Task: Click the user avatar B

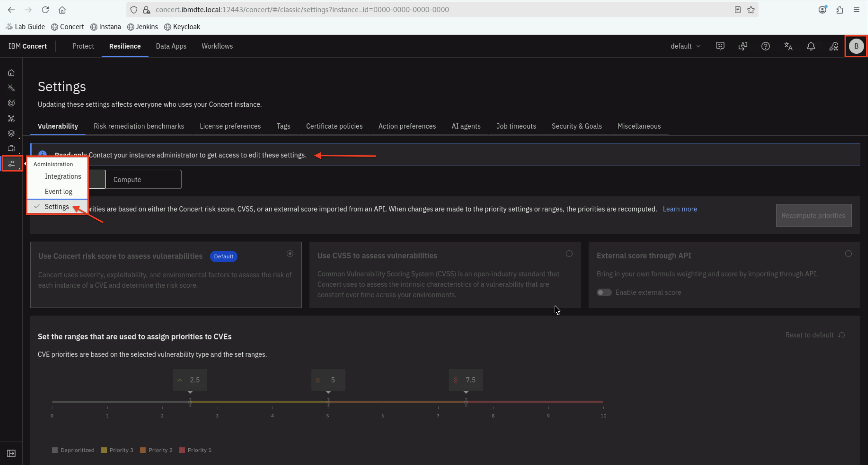Action: [856, 46]
